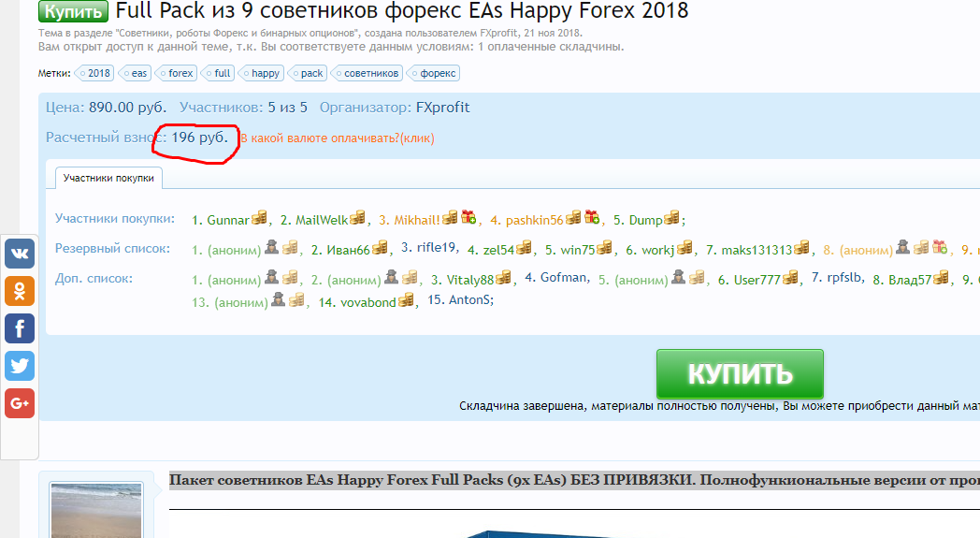Open participant Gunnar's profile
980x538 pixels.
[x=228, y=220]
